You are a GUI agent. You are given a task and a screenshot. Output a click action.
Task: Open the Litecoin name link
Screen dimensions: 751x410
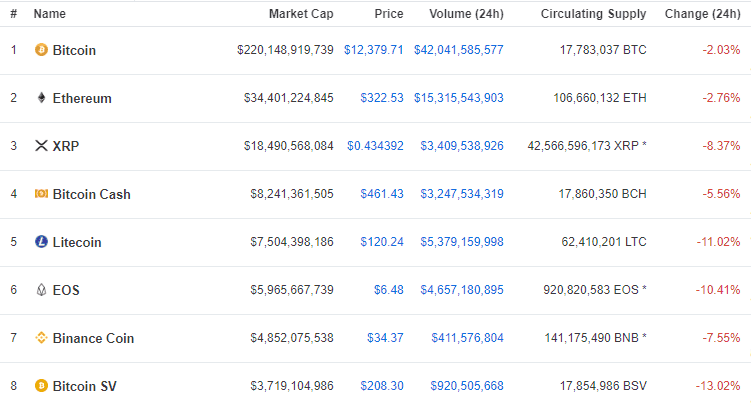click(77, 242)
